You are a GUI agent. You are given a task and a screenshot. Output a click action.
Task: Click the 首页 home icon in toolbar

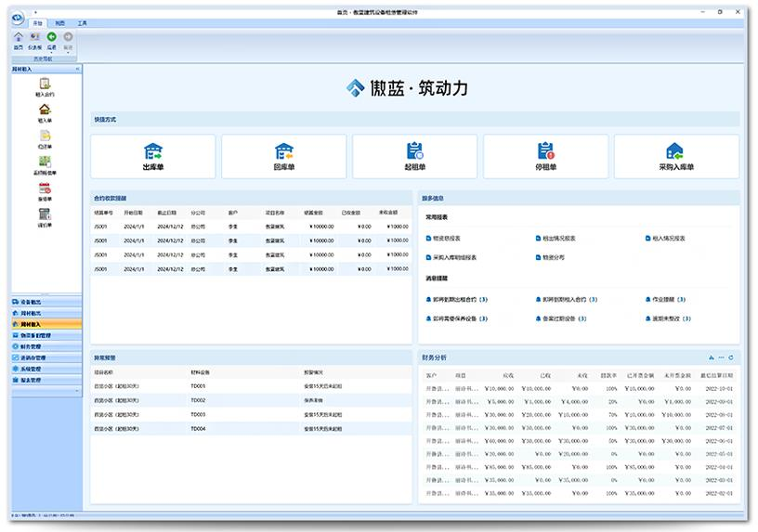[x=19, y=38]
